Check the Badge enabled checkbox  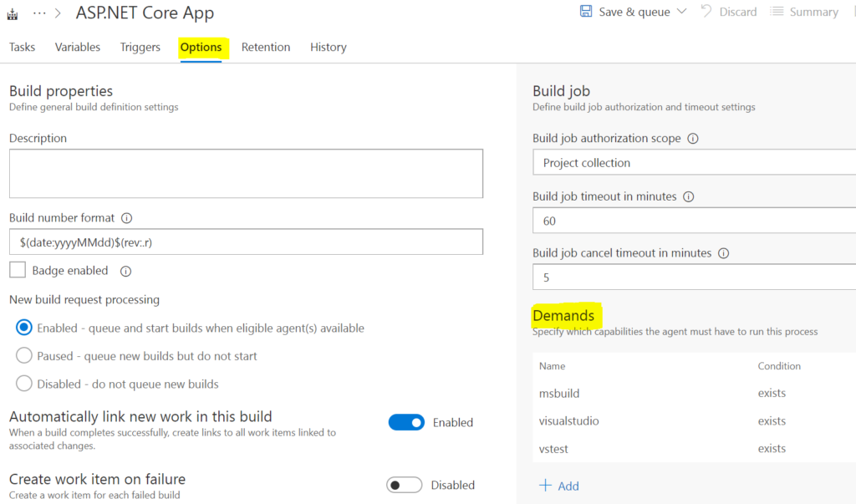pyautogui.click(x=18, y=271)
